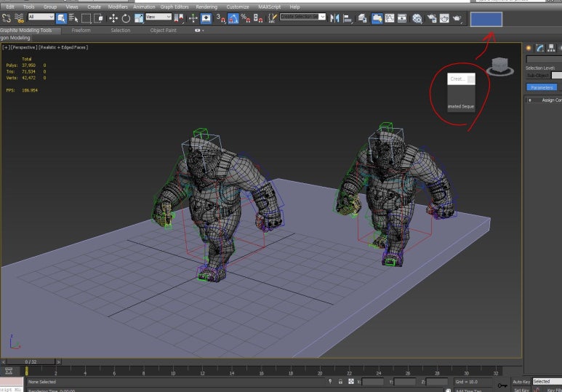The width and height of the screenshot is (562, 392).
Task: Activate the Select Object tool
Action: (61, 18)
